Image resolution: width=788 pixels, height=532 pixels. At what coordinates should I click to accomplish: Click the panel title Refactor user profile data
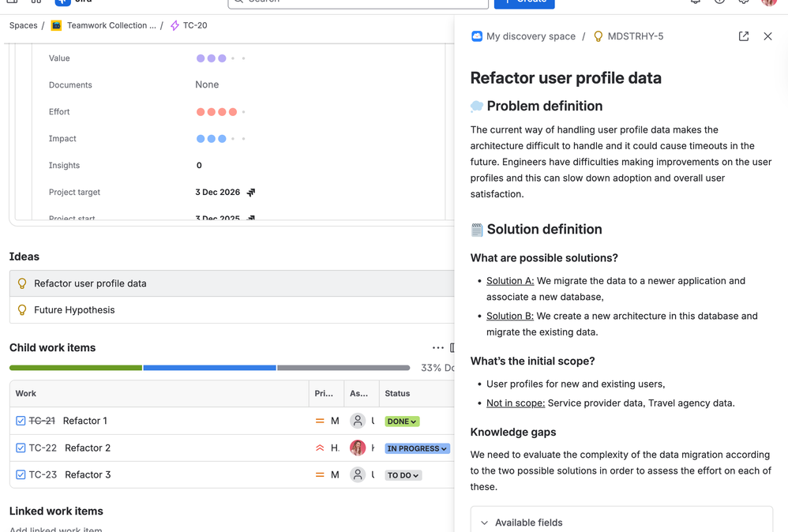[x=566, y=78]
